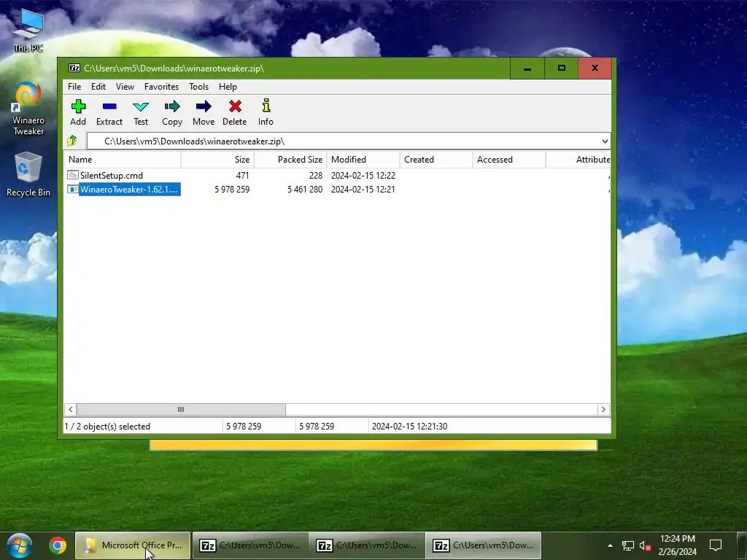Open the Recycle Bin desktop icon

point(28,174)
